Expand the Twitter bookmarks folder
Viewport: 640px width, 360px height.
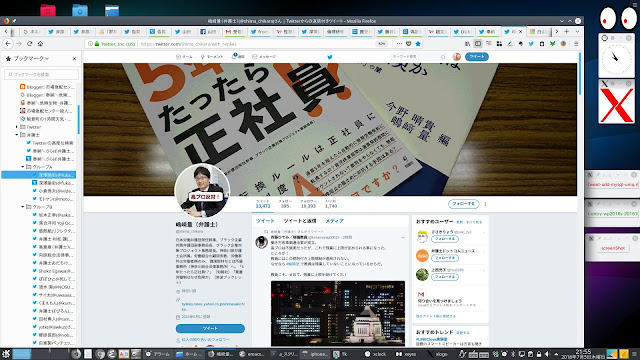pos(17,127)
